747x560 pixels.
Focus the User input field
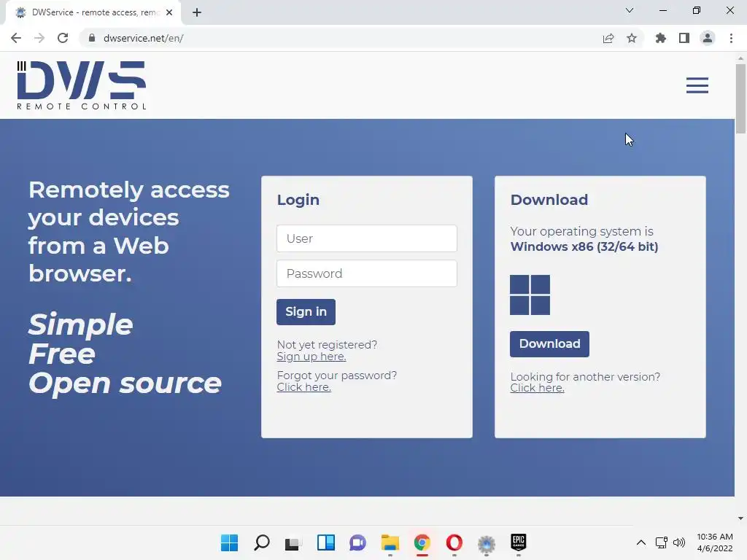pyautogui.click(x=367, y=238)
